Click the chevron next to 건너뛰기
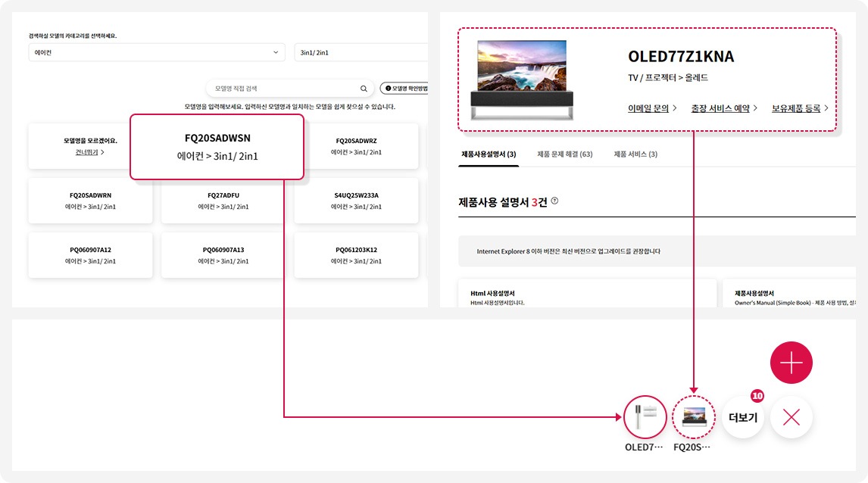 102,152
